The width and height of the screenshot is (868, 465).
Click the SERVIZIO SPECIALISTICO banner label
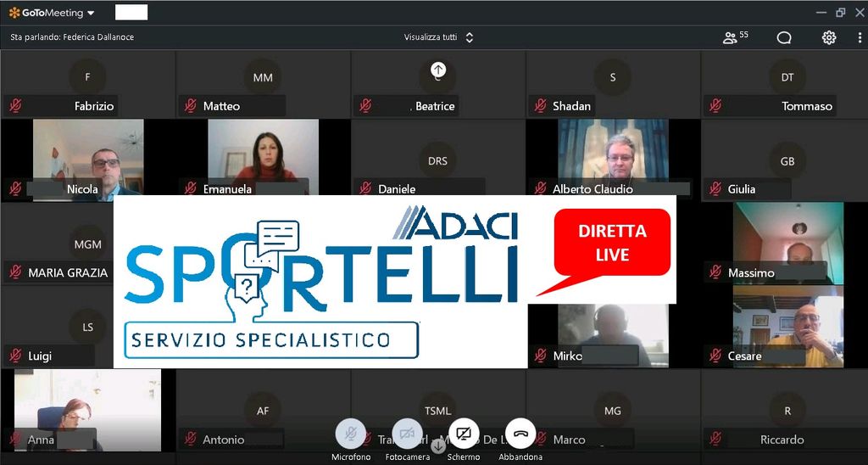point(271,339)
